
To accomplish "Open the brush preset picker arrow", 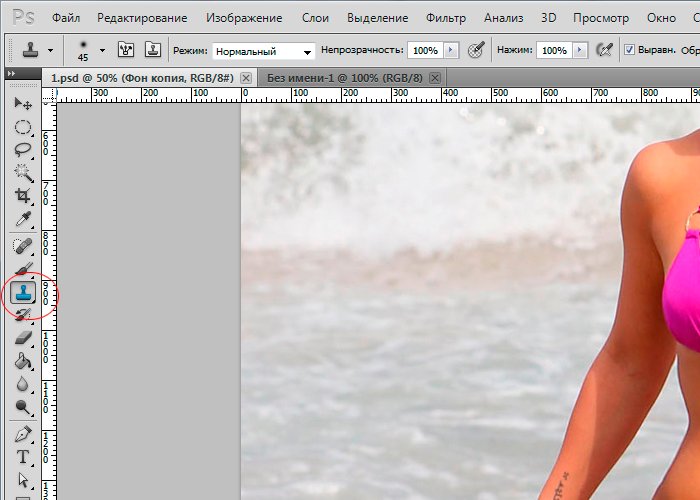I will [x=102, y=50].
